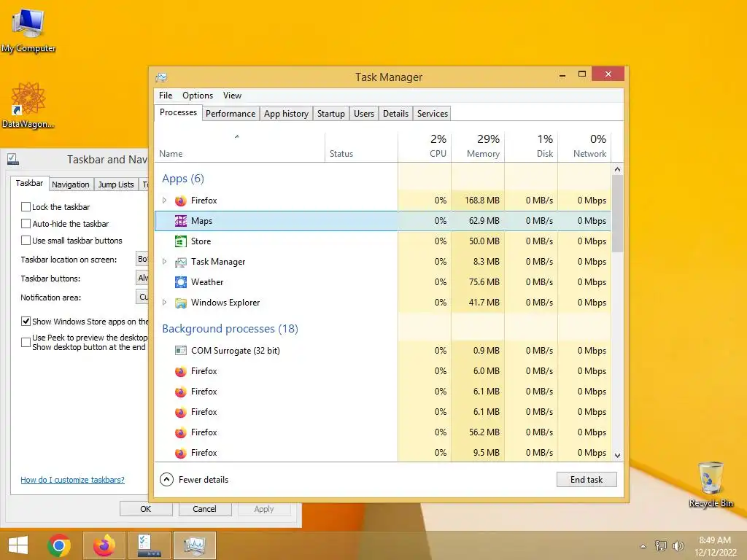Click the scroll down arrow in process list
The image size is (747, 560).
(x=617, y=456)
